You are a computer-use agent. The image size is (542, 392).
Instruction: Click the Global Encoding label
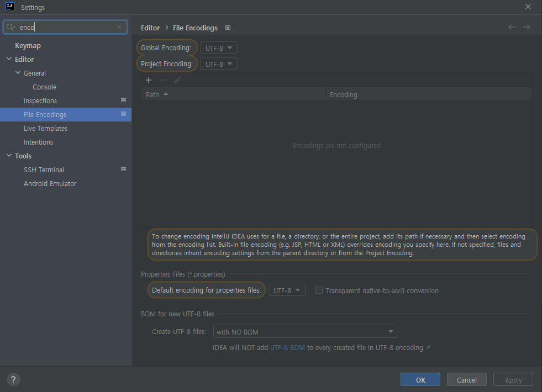point(166,47)
